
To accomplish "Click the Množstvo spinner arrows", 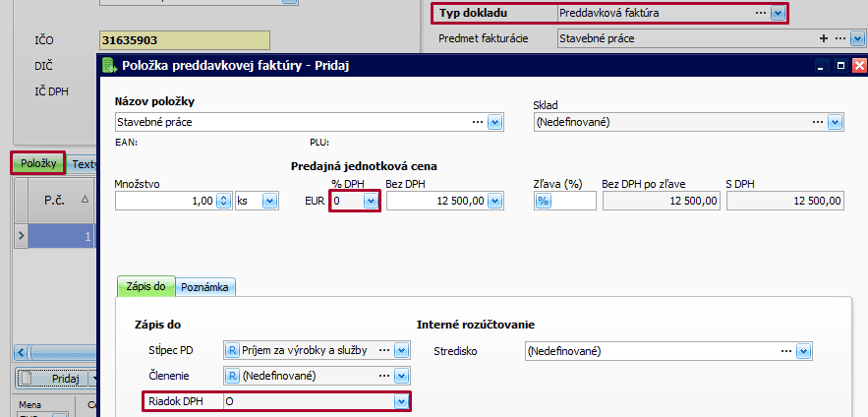I will (223, 201).
